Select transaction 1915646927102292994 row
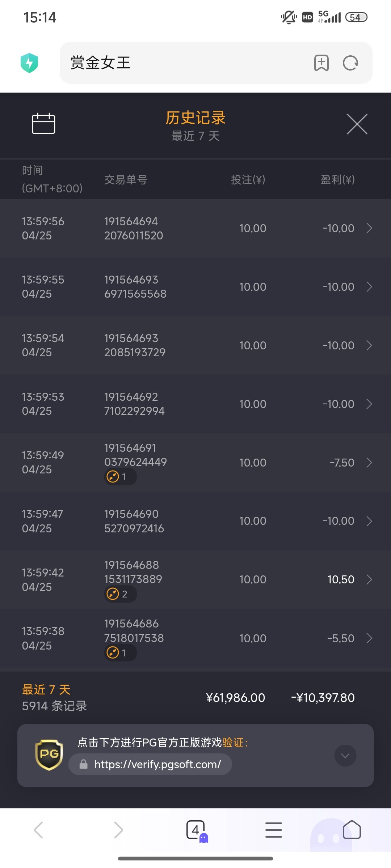The height and width of the screenshot is (868, 391). 195,404
